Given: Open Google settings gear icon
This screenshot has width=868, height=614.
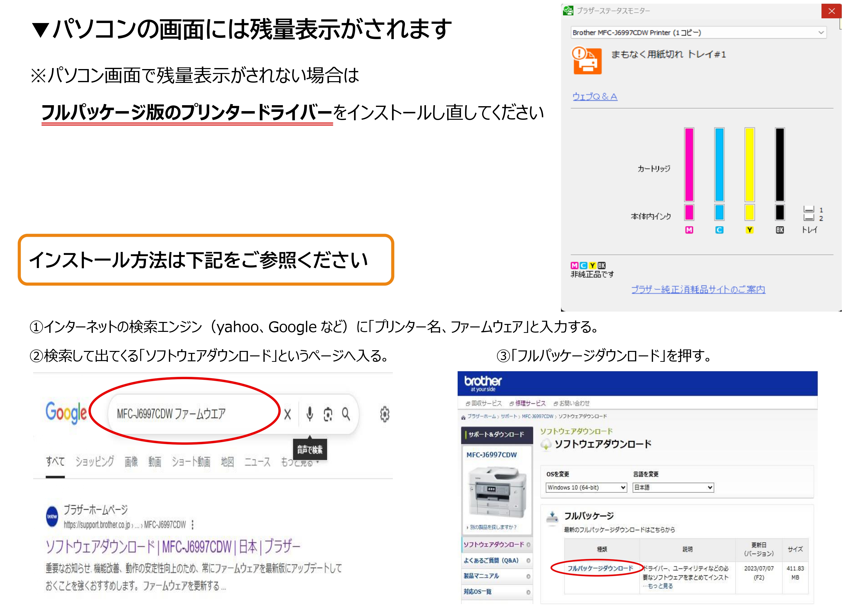Looking at the screenshot, I should [384, 414].
